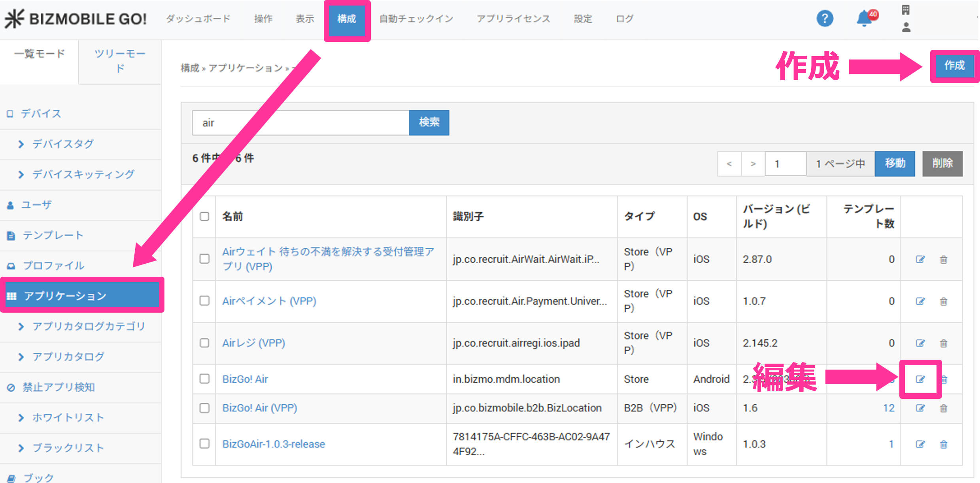Expand the ホワイトリスト sidebar entry
Image resolution: width=980 pixels, height=483 pixels.
click(x=68, y=417)
